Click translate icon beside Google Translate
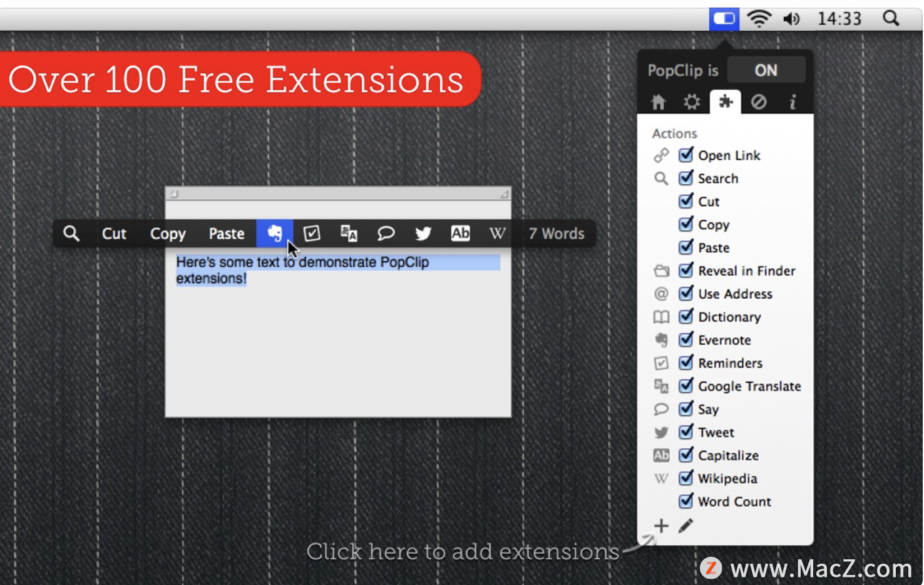Screen dimensions: 924x585 [661, 386]
